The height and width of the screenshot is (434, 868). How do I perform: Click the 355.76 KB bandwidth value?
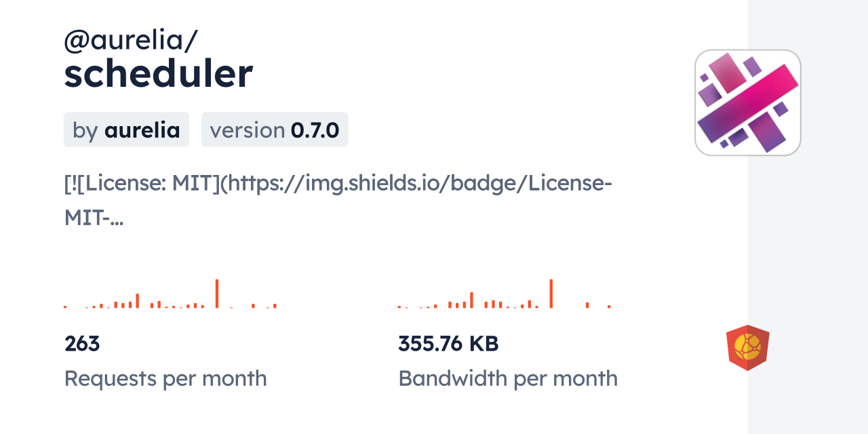448,344
